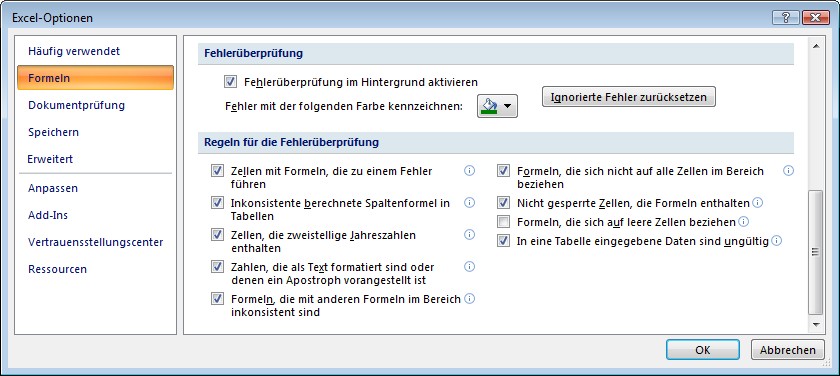Show info for 'Formeln, die sich auf leere Zellen beziehen'
Screen dimensions: 840x376
point(744,221)
